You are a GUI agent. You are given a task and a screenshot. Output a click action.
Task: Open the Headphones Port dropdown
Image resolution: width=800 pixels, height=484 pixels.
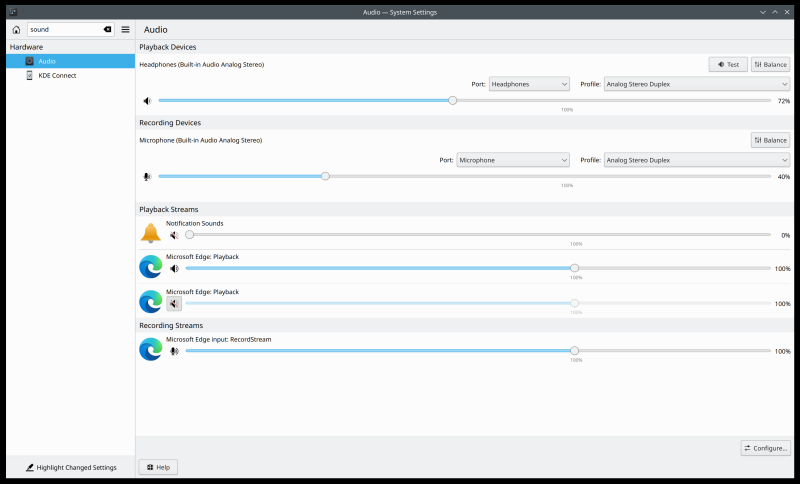528,84
